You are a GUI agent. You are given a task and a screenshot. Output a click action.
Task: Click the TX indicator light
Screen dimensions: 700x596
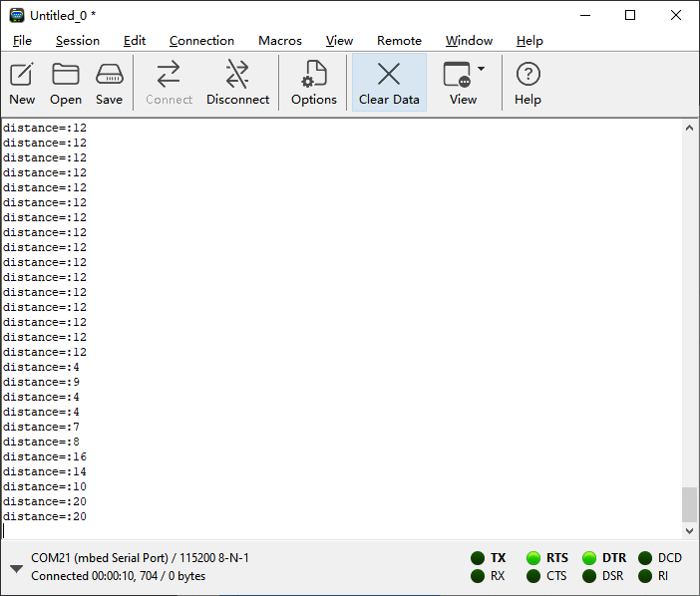click(478, 558)
